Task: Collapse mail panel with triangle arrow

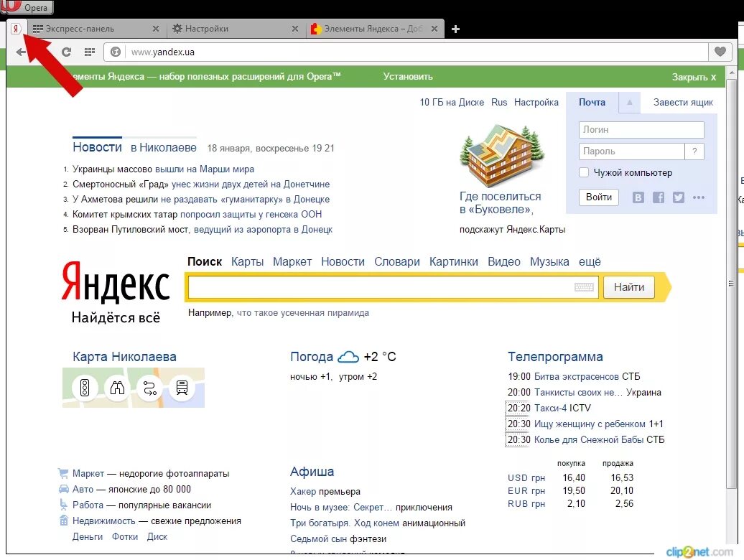Action: click(630, 103)
